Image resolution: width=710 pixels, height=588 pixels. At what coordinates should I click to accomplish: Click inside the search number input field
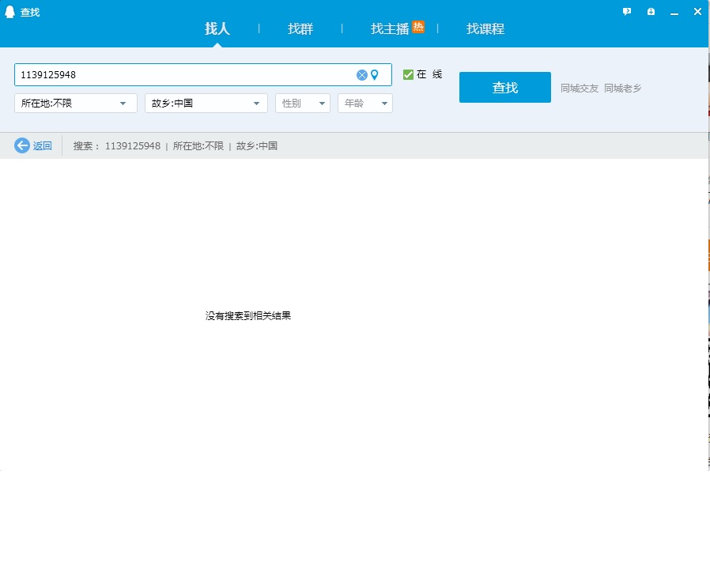coord(182,75)
